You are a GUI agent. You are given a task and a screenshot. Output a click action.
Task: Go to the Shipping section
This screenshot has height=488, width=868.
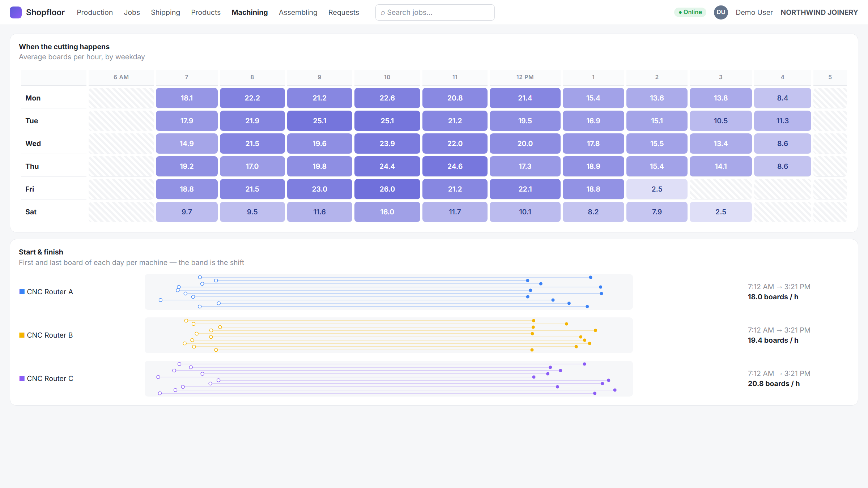click(x=165, y=12)
